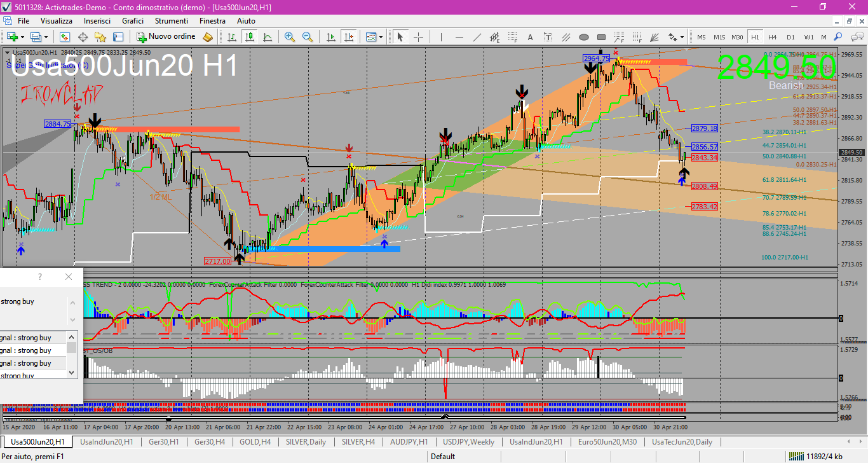Zoom in on the chart
This screenshot has width=868, height=463.
point(290,37)
